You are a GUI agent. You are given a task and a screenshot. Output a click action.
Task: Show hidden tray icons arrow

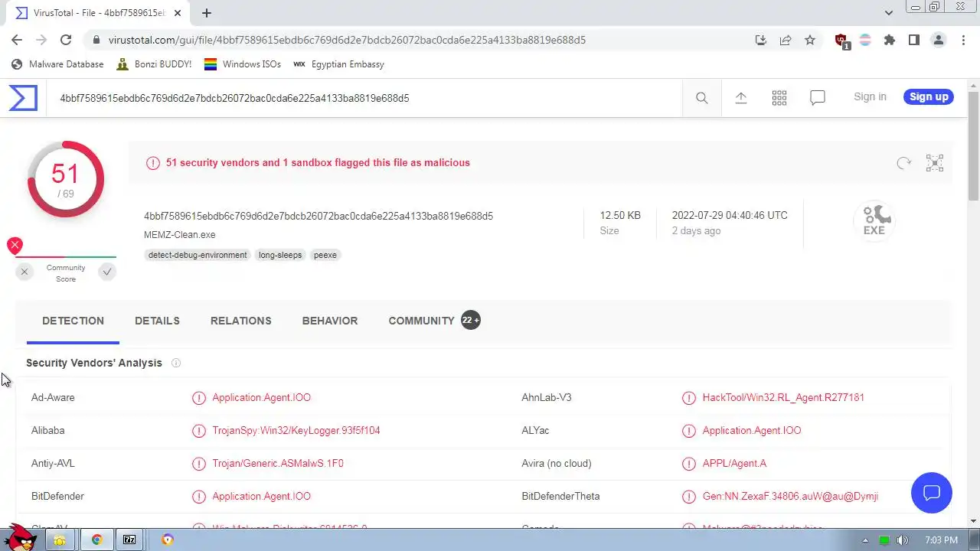pyautogui.click(x=865, y=540)
